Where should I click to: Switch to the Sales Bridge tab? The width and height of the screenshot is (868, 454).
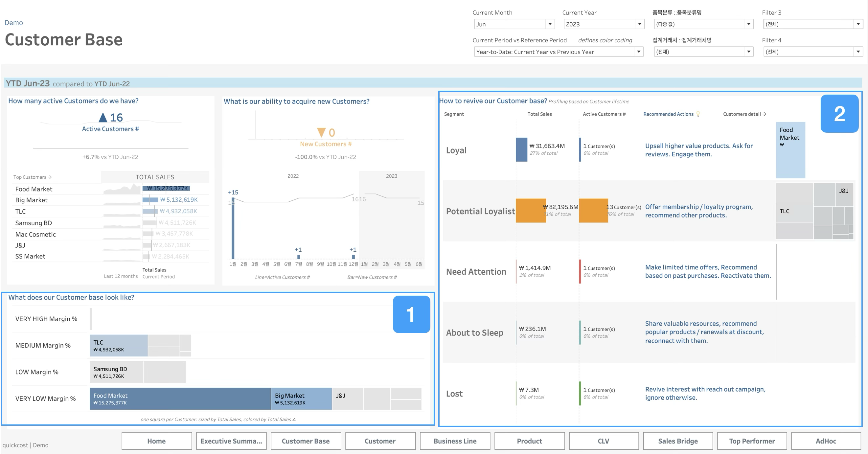click(x=678, y=441)
